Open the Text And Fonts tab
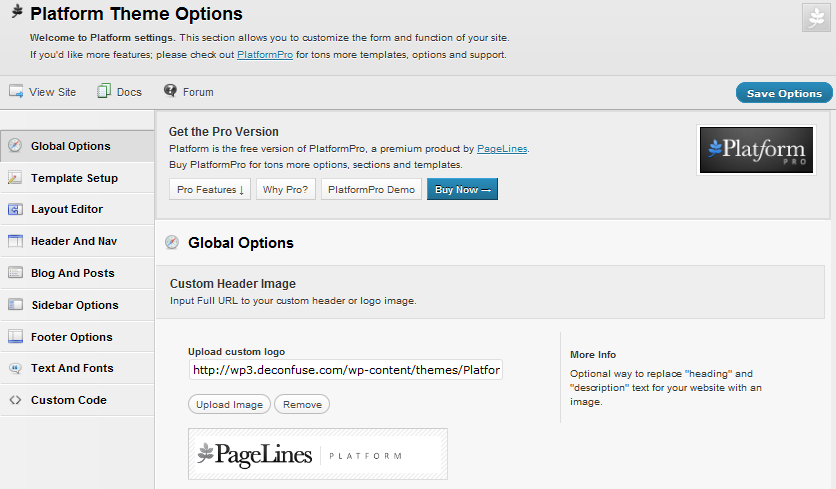 tap(77, 368)
